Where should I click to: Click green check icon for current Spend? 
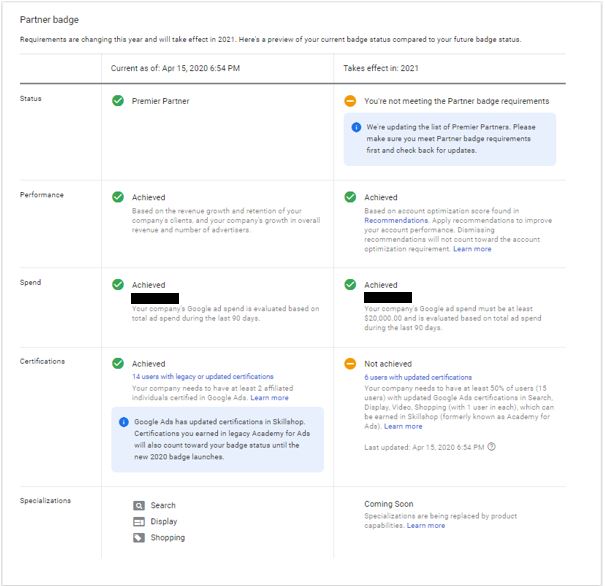tap(118, 285)
